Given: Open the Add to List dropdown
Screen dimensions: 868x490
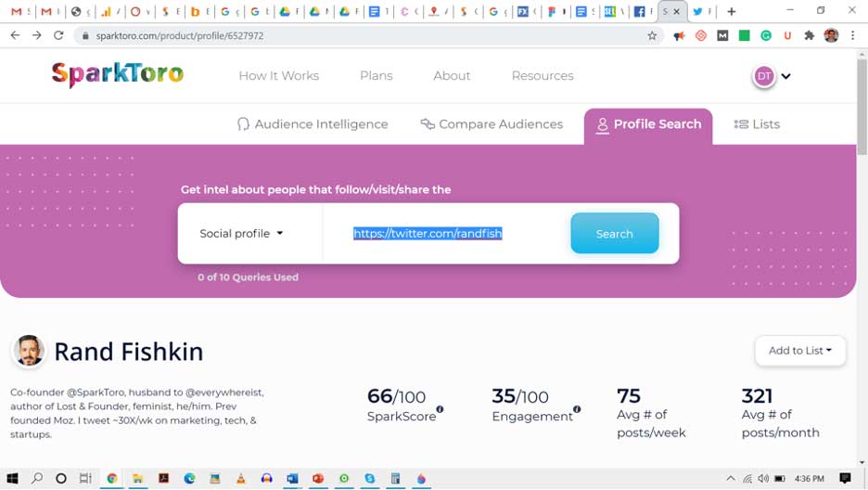Looking at the screenshot, I should point(800,351).
